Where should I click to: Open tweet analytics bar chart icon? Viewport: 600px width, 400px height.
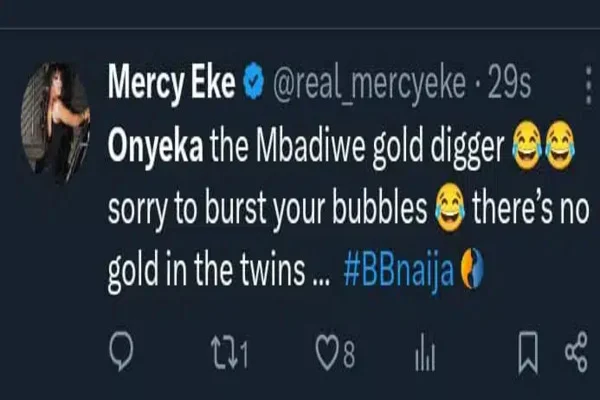[x=425, y=353]
